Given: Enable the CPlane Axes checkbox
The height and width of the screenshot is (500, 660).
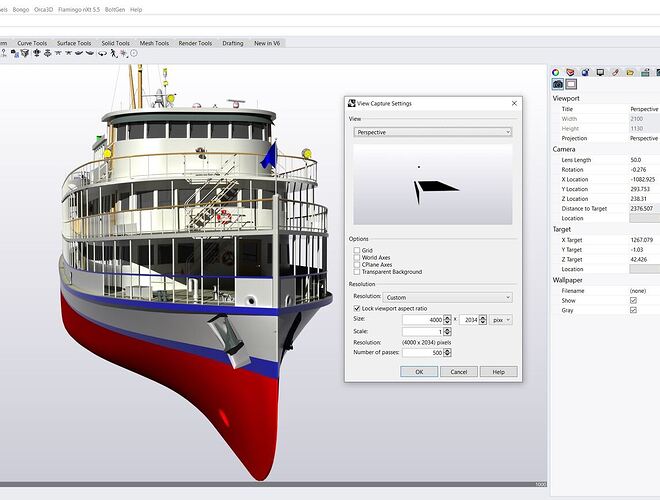Looking at the screenshot, I should click(357, 264).
